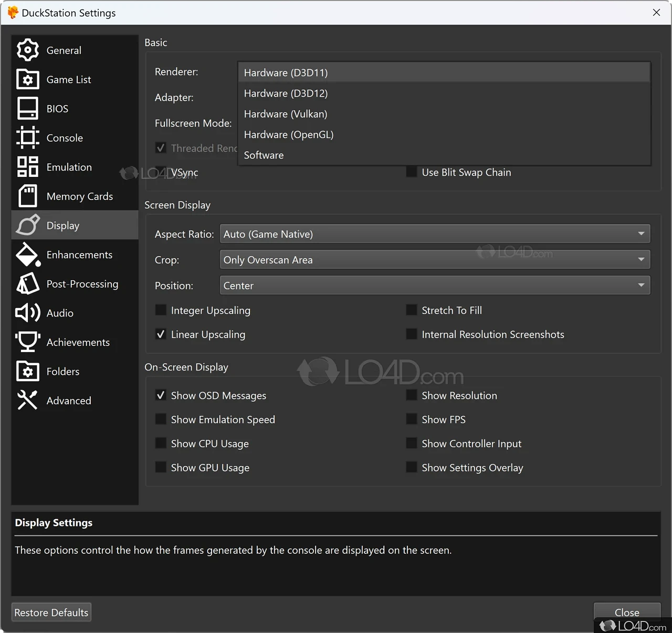Toggle the VSync checkbox
The image size is (672, 633).
[x=161, y=172]
